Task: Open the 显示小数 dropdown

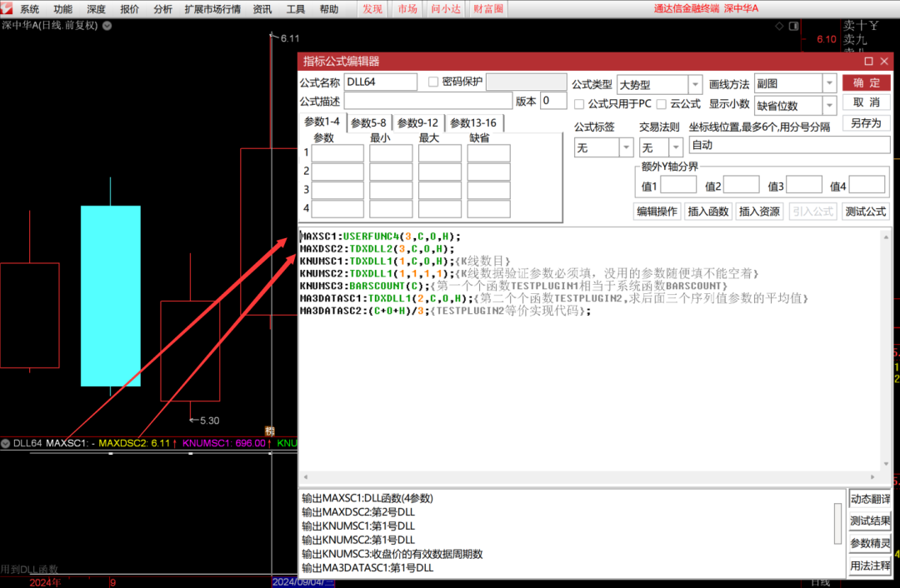Action: pos(829,106)
